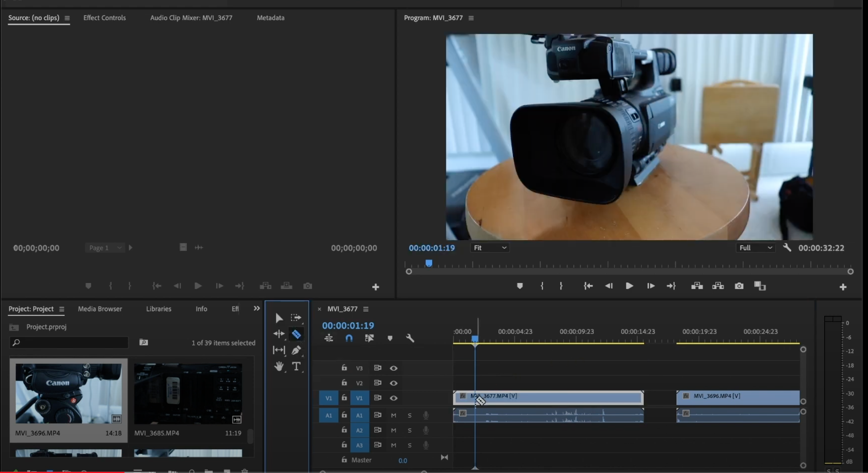Select the Razor tool
The width and height of the screenshot is (868, 473).
pos(296,334)
